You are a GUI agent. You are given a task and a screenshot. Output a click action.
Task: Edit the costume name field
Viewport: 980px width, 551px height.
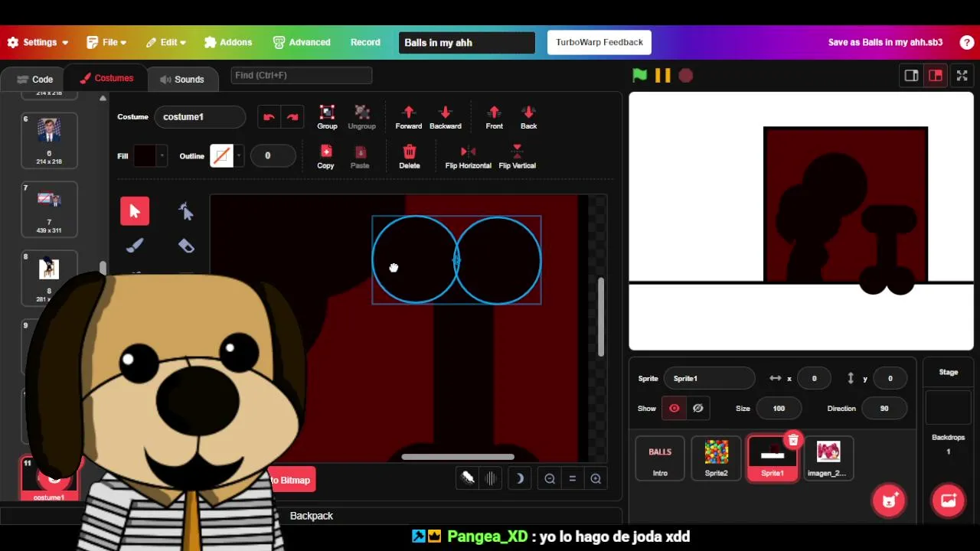(200, 116)
